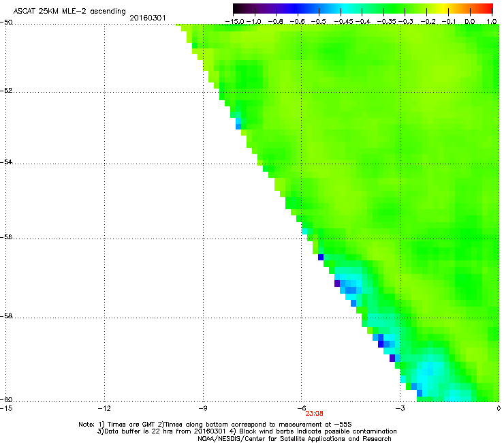Click the dark purple end of the color bar

[240, 9]
